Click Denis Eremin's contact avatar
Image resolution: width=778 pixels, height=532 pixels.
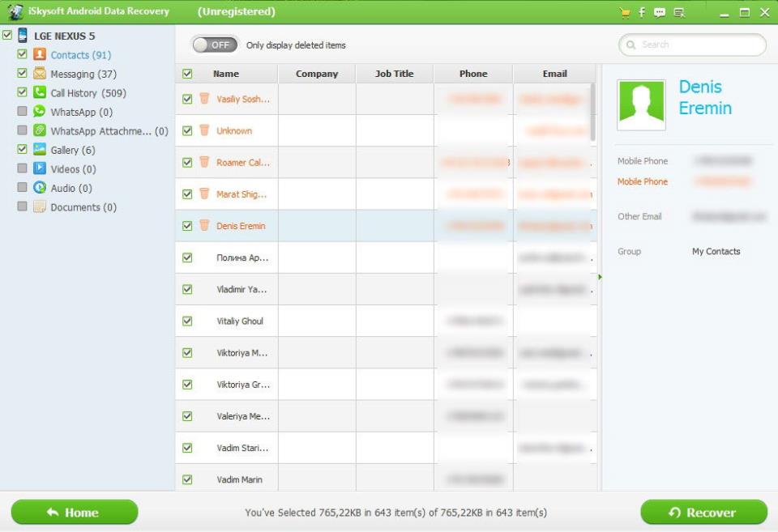pyautogui.click(x=641, y=105)
